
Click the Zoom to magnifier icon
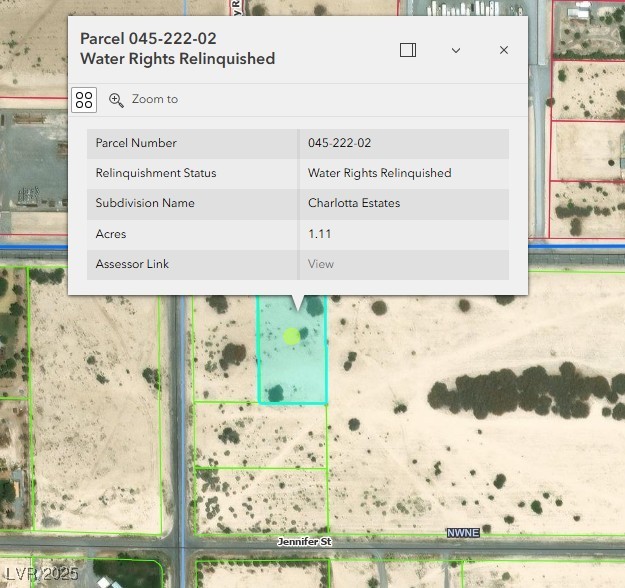pyautogui.click(x=117, y=99)
